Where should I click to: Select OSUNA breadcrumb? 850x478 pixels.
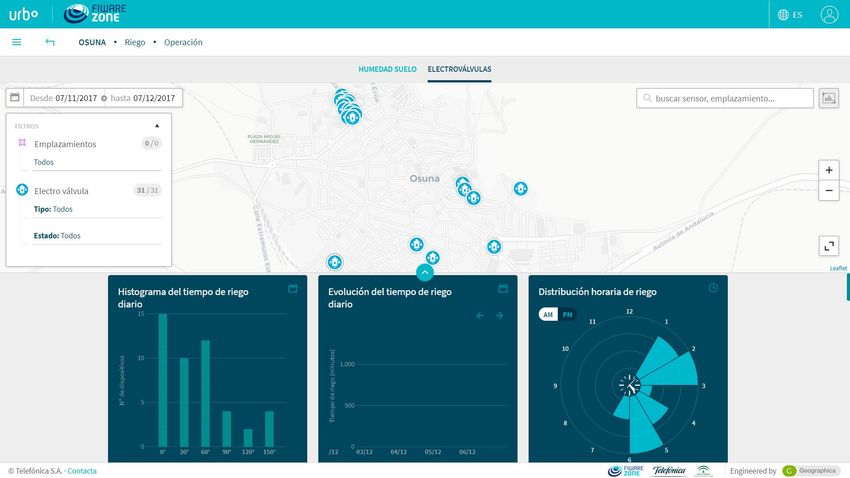(x=92, y=42)
